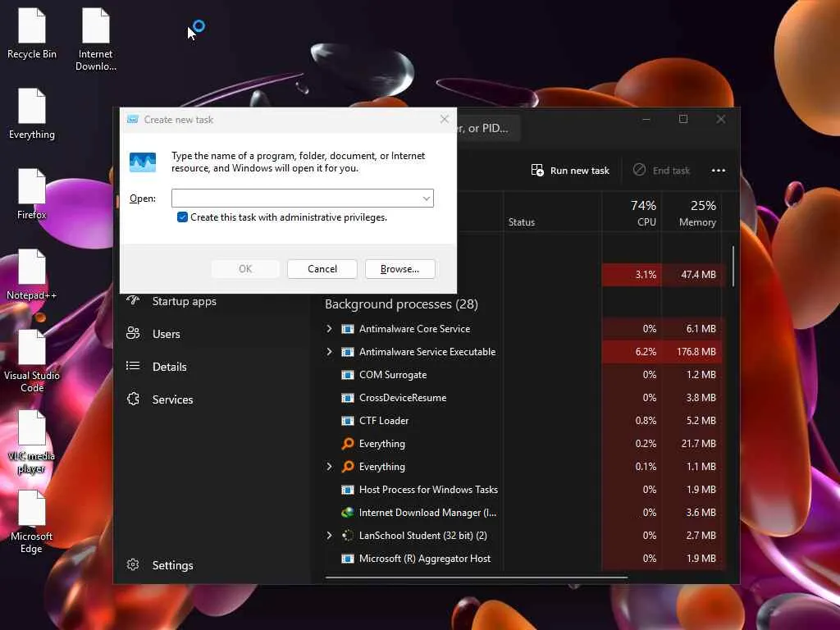Click End task button label

coord(671,171)
